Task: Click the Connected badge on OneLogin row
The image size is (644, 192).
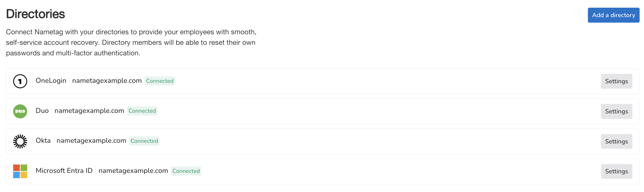Action: pyautogui.click(x=160, y=81)
